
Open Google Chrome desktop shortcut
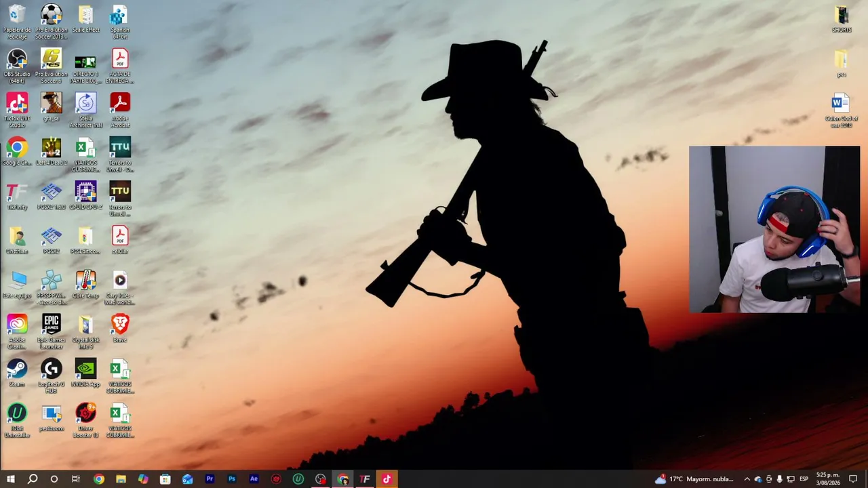tap(17, 152)
